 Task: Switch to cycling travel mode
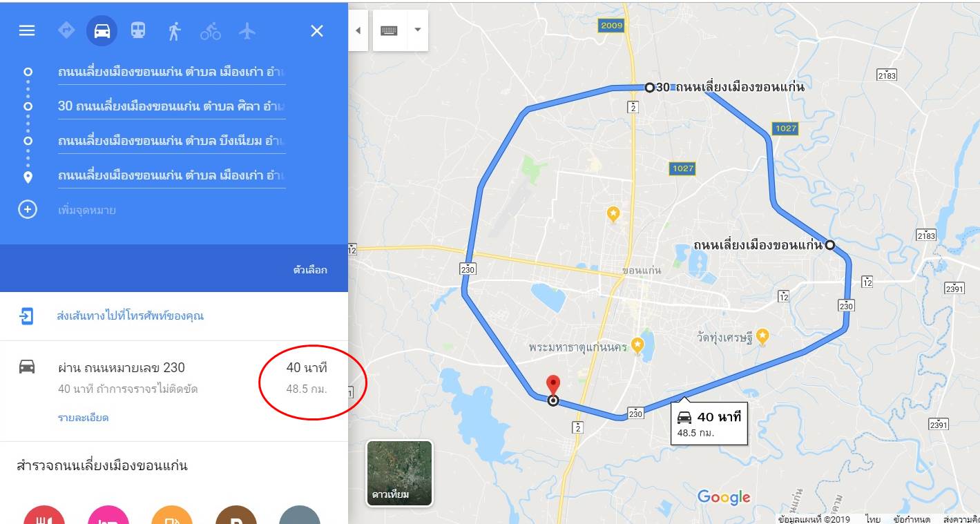click(211, 31)
